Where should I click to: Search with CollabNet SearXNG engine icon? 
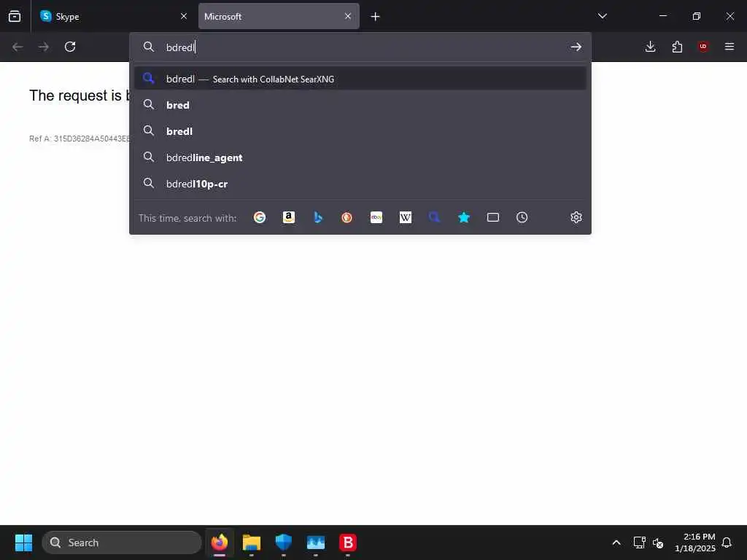pos(435,217)
